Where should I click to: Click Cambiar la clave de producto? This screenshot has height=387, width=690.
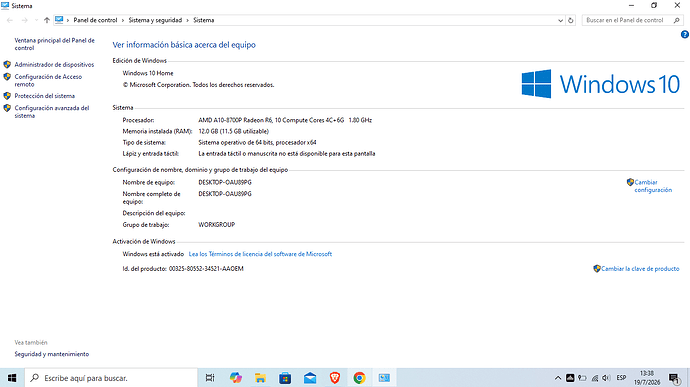tap(640, 269)
